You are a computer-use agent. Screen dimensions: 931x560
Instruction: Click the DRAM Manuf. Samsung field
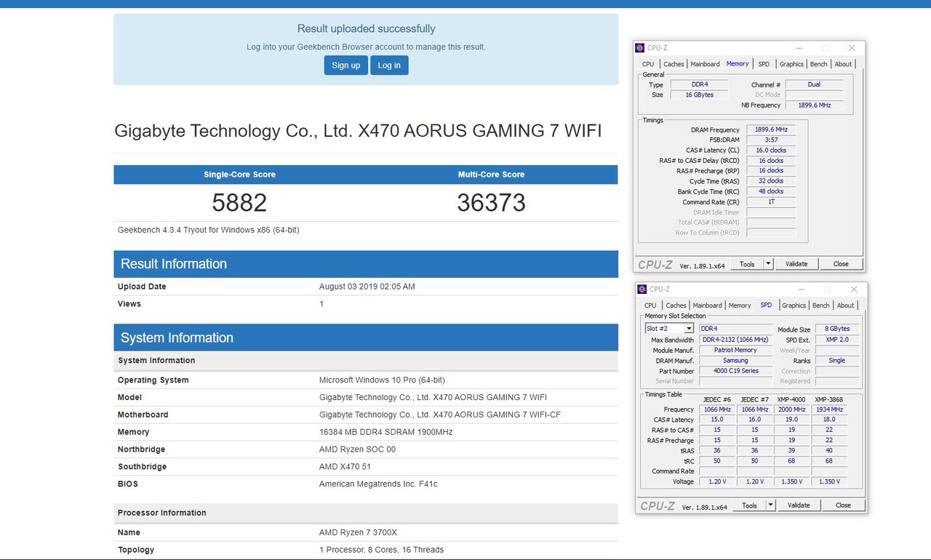pos(735,361)
